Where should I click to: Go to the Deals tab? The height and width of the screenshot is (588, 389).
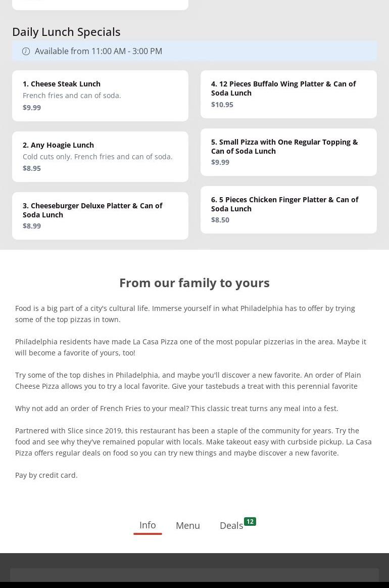tap(231, 526)
